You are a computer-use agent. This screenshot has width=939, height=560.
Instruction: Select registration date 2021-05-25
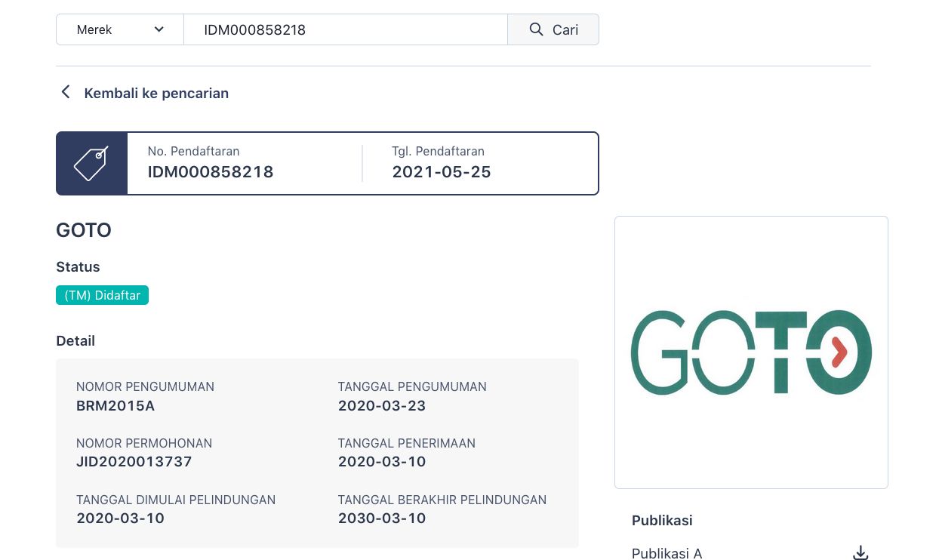(x=442, y=172)
